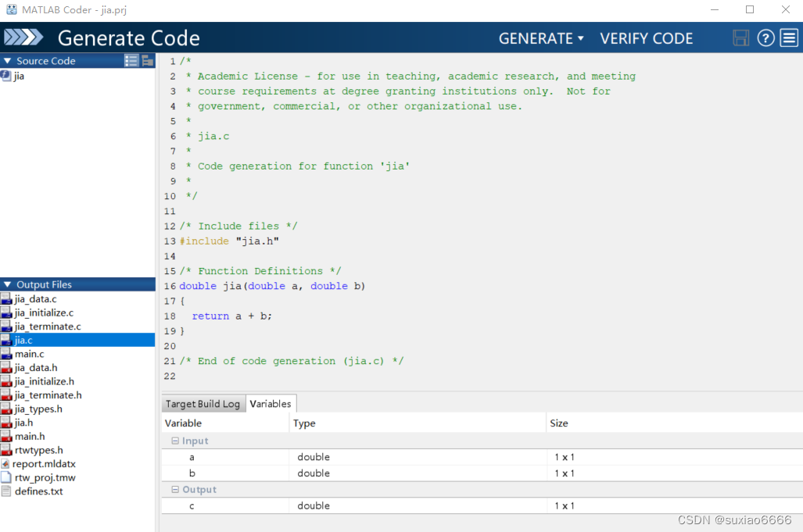Switch to the Target Build Log tab
This screenshot has height=532, width=803.
pyautogui.click(x=203, y=404)
